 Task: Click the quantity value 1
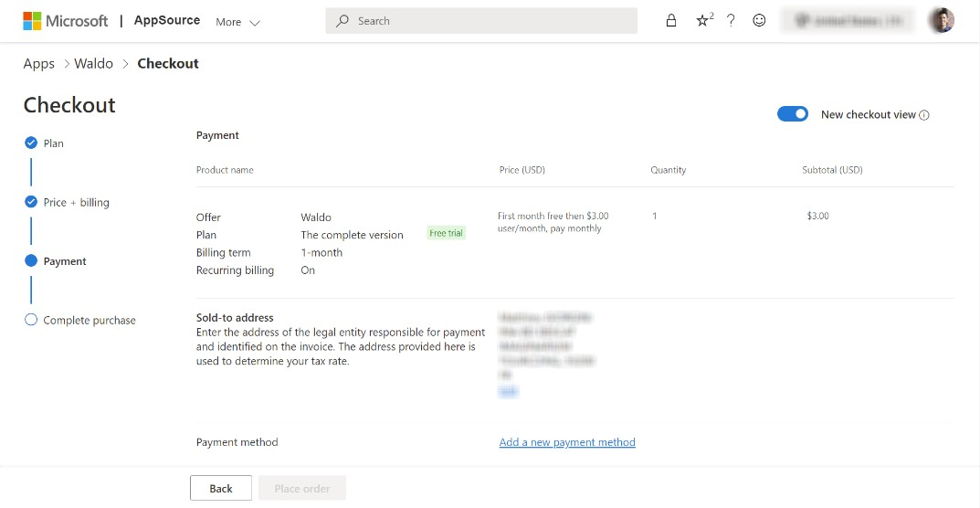pos(654,216)
